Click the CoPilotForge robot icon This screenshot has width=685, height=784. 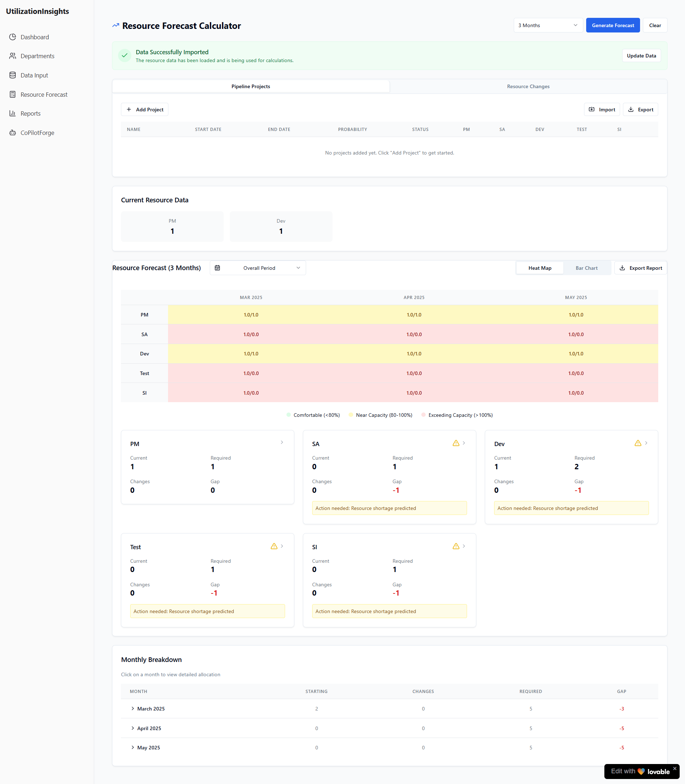[x=12, y=133]
